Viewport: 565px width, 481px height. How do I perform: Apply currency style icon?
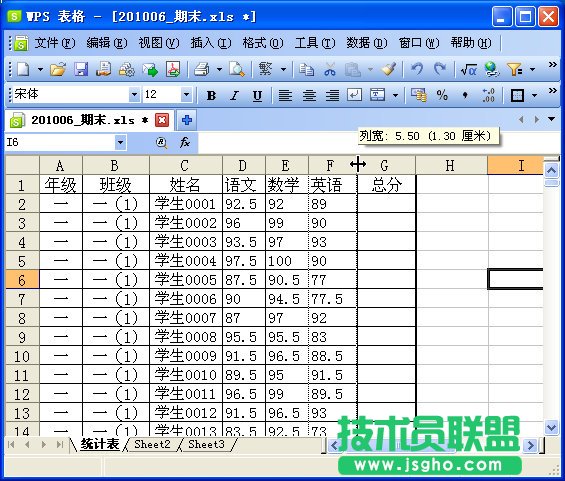pyautogui.click(x=419, y=96)
